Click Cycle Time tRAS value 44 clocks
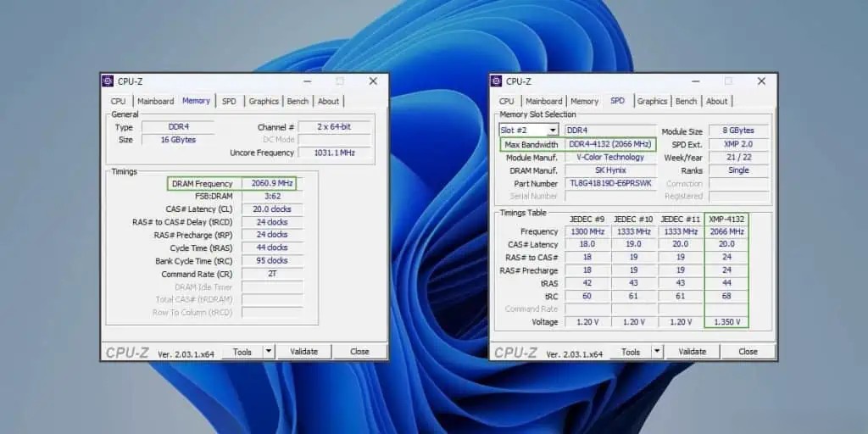The width and height of the screenshot is (868, 434). click(272, 248)
